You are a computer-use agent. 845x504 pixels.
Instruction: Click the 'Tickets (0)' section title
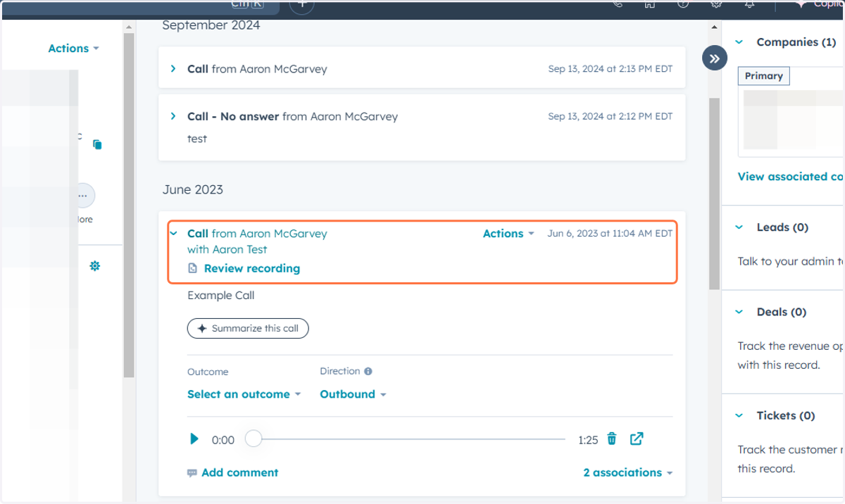tap(786, 415)
